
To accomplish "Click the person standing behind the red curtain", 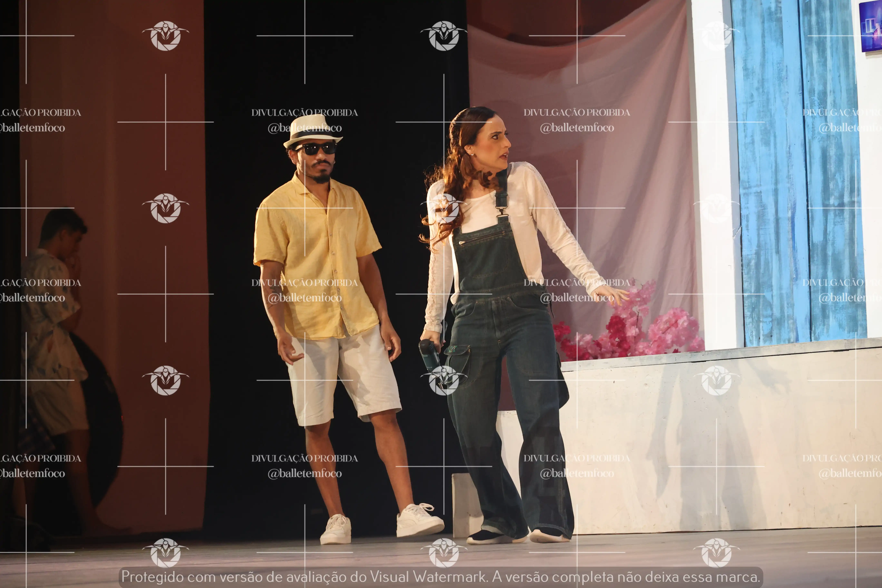I will (56, 330).
